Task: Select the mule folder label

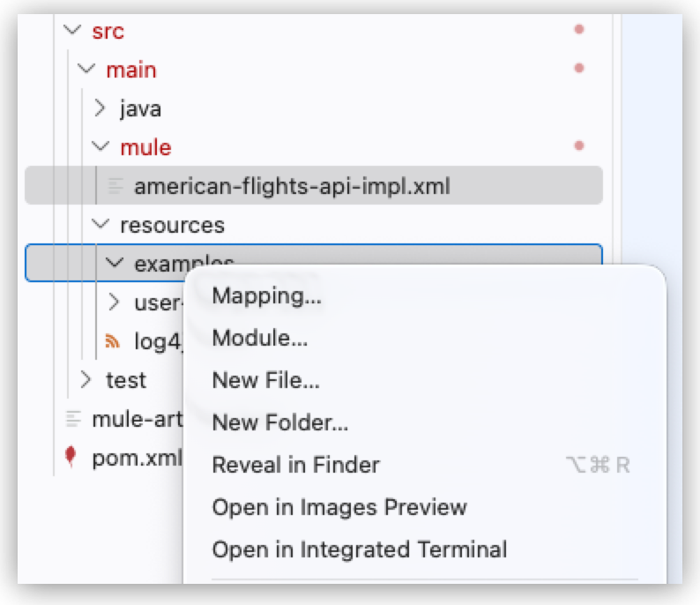Action: 146,147
